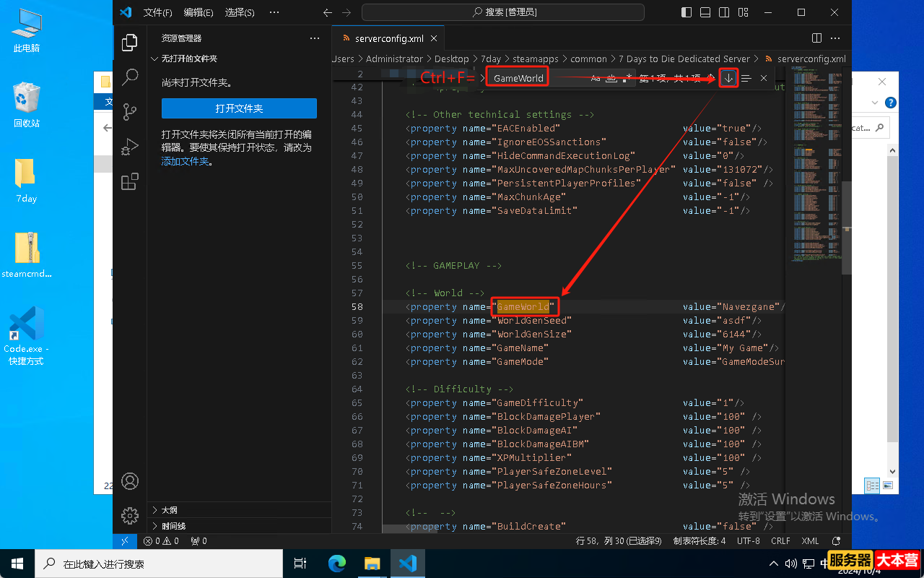Open the Manage gear menu
The image size is (924, 578).
[x=130, y=515]
